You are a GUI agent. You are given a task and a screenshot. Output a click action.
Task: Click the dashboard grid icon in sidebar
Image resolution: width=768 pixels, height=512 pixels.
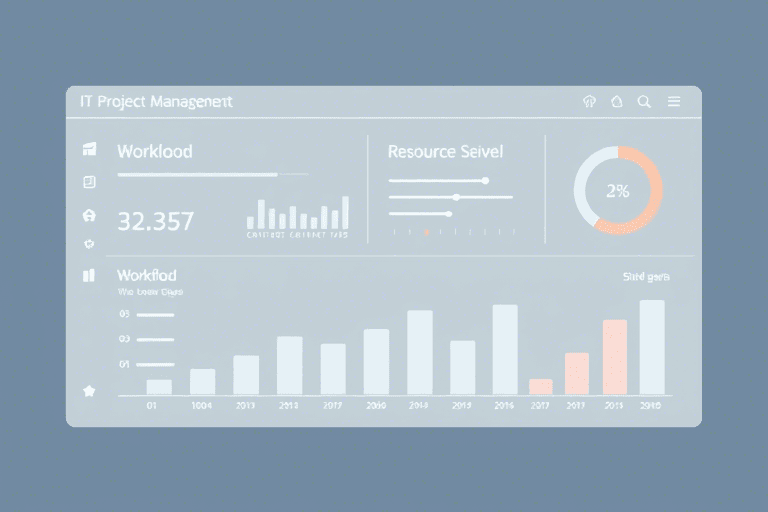[x=89, y=150]
